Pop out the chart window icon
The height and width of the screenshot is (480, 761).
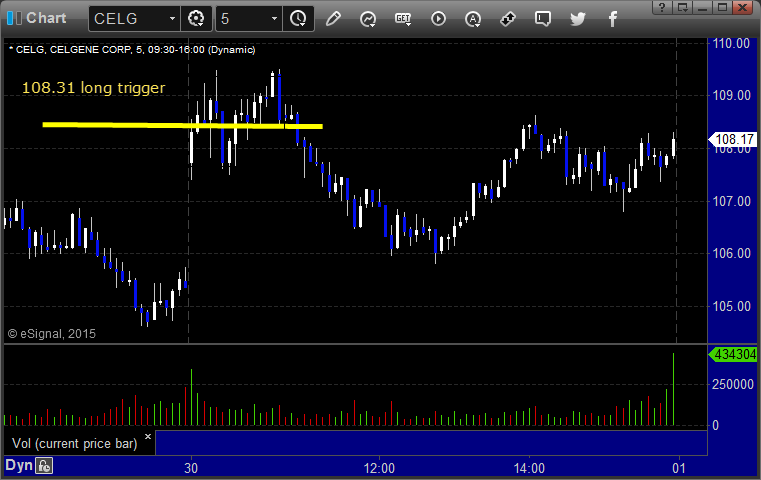pos(683,7)
